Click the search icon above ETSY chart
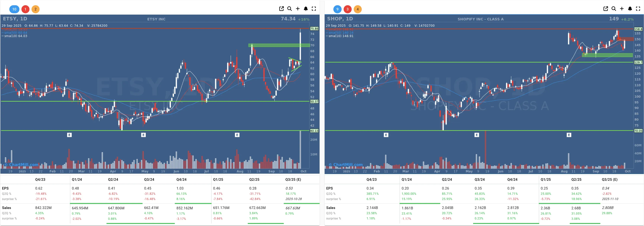 point(290,9)
